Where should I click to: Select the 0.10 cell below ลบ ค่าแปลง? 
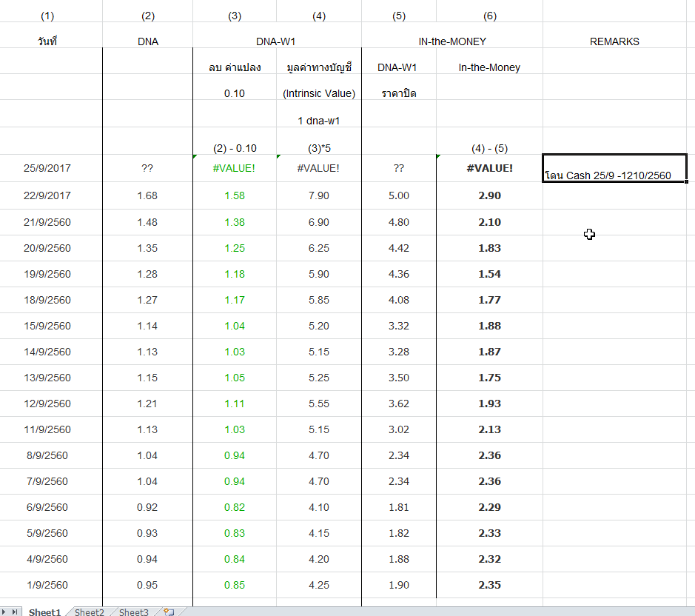[235, 87]
